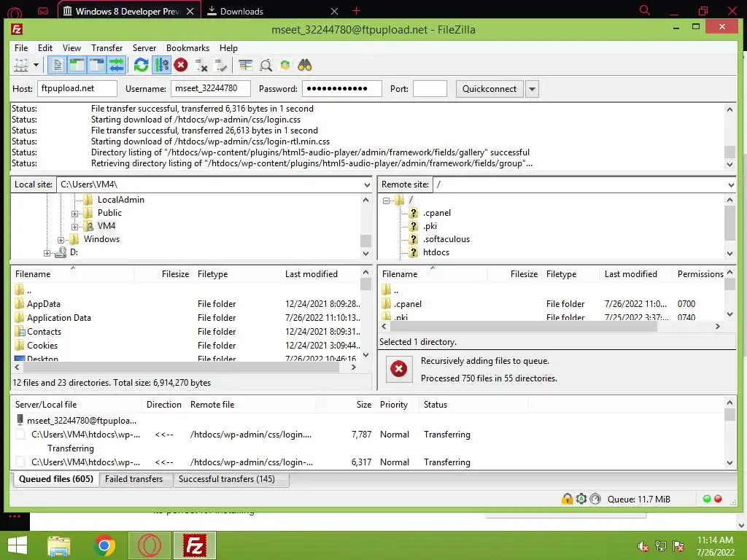Image resolution: width=747 pixels, height=560 pixels.
Task: Click the Windows Start button
Action: pyautogui.click(x=18, y=545)
